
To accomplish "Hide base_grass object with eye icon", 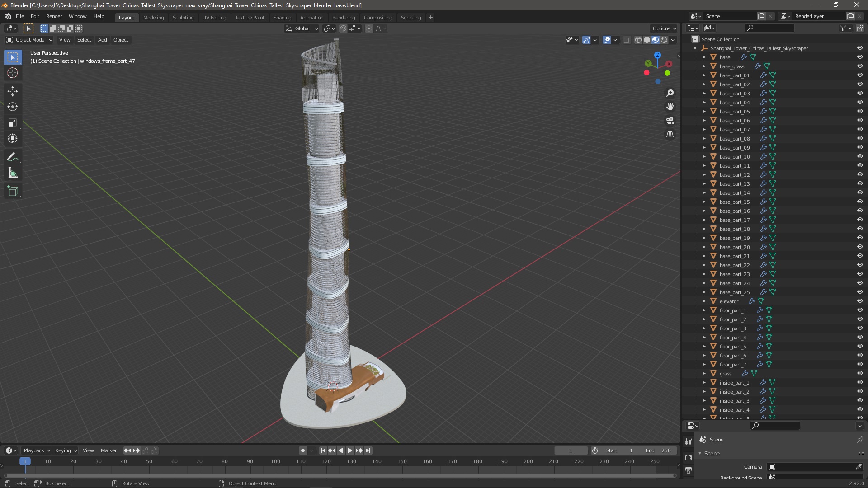I will pos(860,66).
